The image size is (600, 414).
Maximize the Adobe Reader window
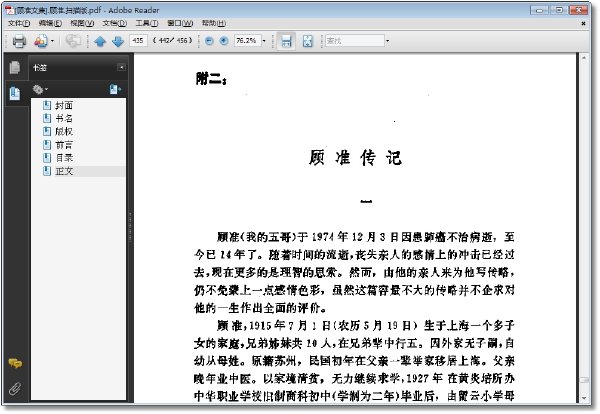(x=559, y=10)
